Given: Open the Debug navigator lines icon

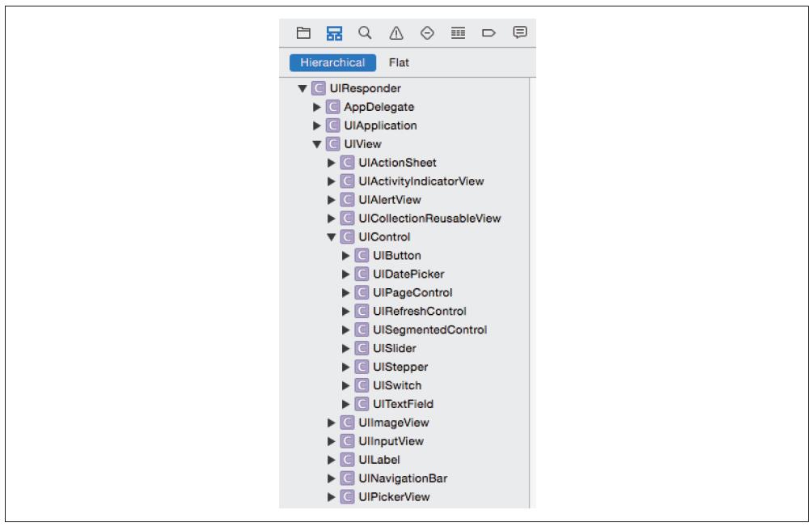Looking at the screenshot, I should (458, 33).
